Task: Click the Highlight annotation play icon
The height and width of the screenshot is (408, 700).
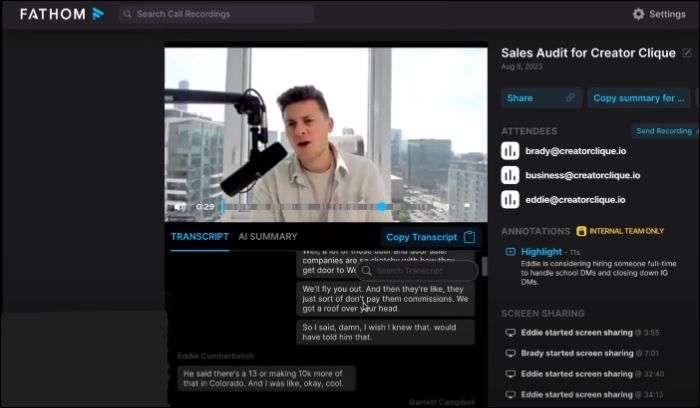Action: pos(510,252)
